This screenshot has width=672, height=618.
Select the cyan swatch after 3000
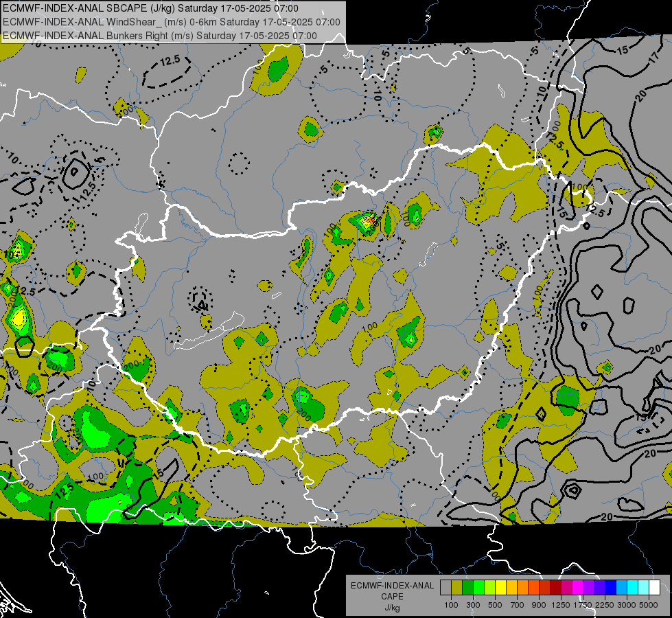click(x=633, y=588)
